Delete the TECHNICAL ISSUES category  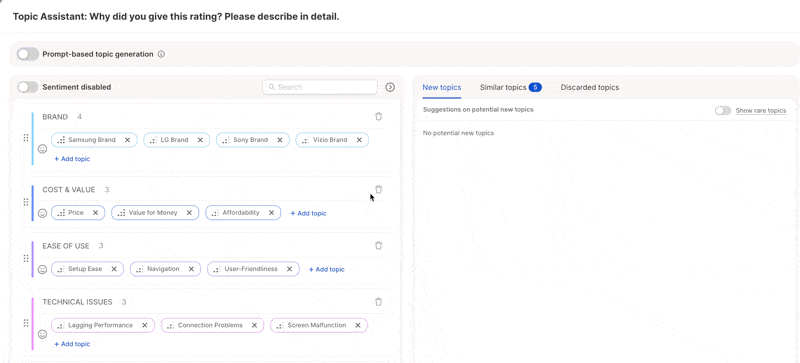coord(379,302)
